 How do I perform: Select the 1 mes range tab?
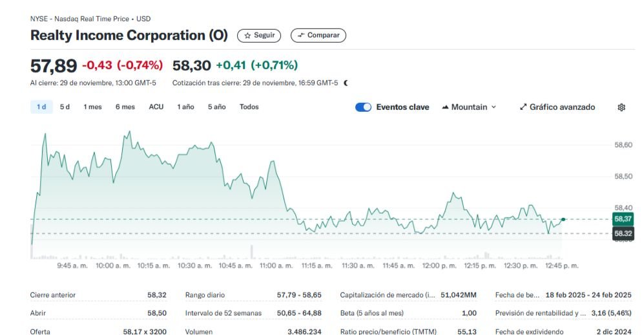[92, 107]
